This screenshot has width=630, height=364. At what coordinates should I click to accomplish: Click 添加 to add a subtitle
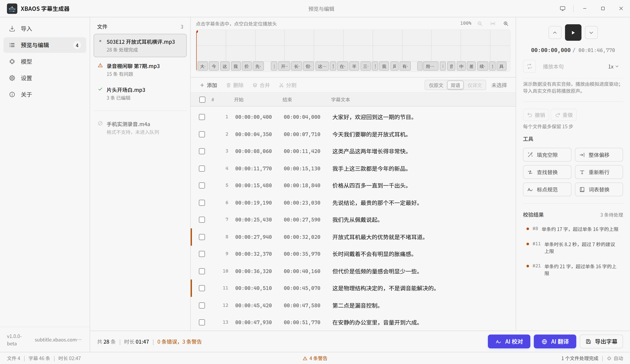208,85
